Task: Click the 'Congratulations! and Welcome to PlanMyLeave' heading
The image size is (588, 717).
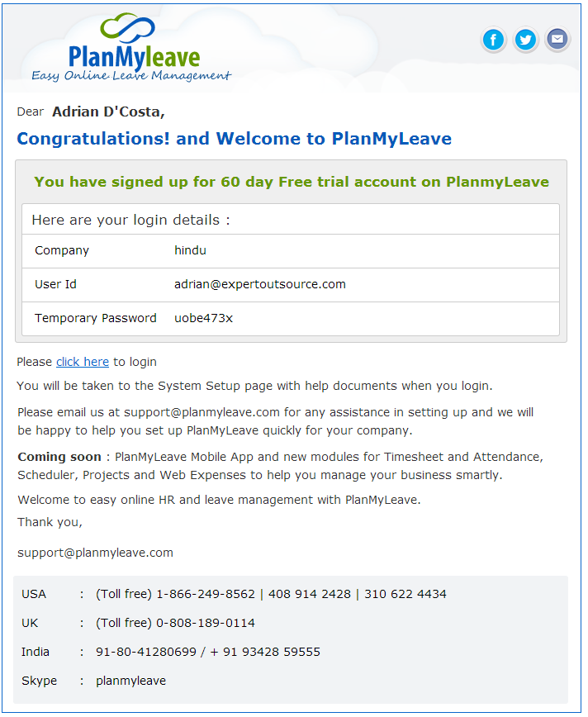Action: click(x=234, y=139)
